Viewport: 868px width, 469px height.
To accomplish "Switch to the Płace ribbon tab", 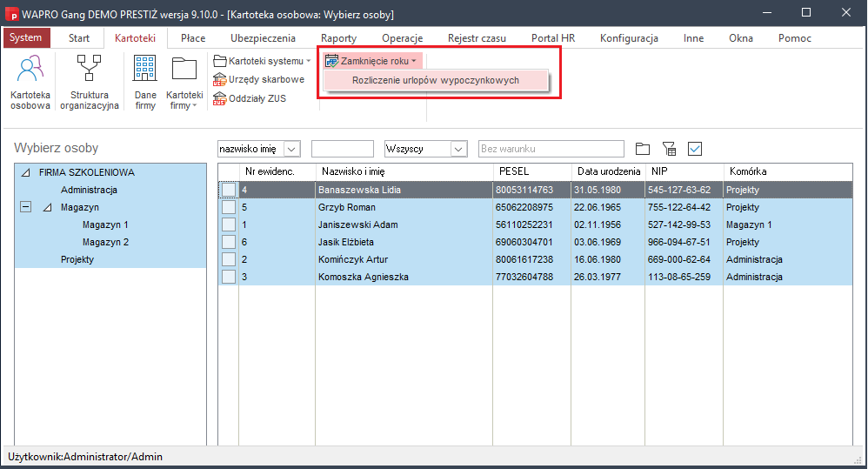I will tap(192, 38).
